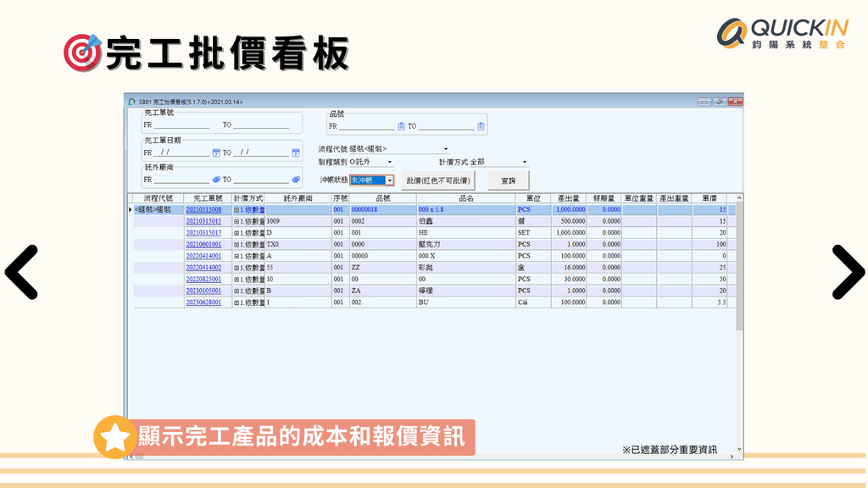868x488 pixels.
Task: Click the left navigation arrow
Action: pos(22,273)
